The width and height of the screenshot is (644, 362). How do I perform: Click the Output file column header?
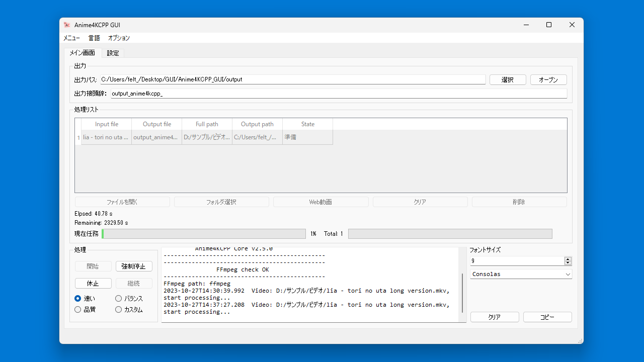[x=157, y=124]
